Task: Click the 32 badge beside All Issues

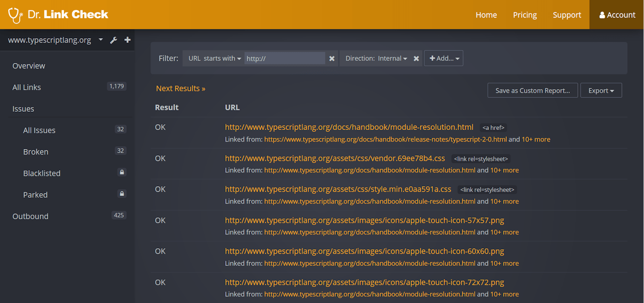Action: pos(121,129)
